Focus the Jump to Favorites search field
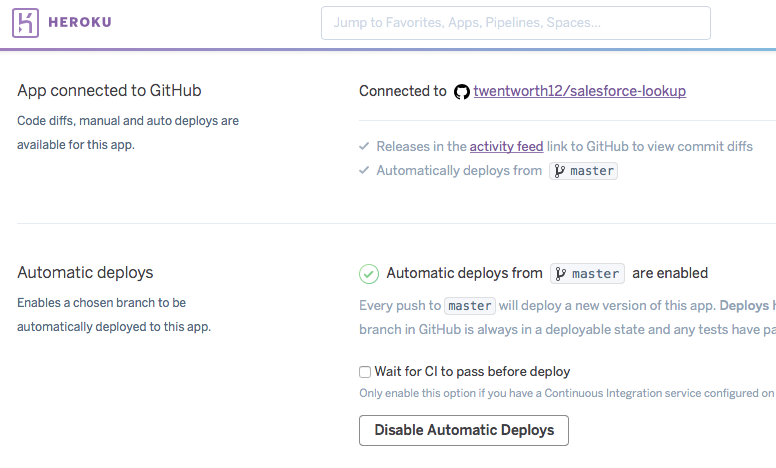Viewport: 776px width, 468px height. click(516, 23)
